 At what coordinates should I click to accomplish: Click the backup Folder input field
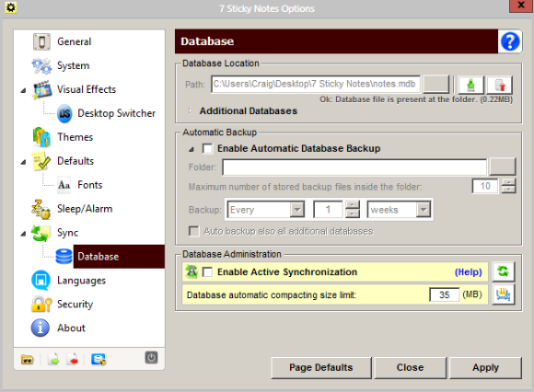click(x=354, y=167)
